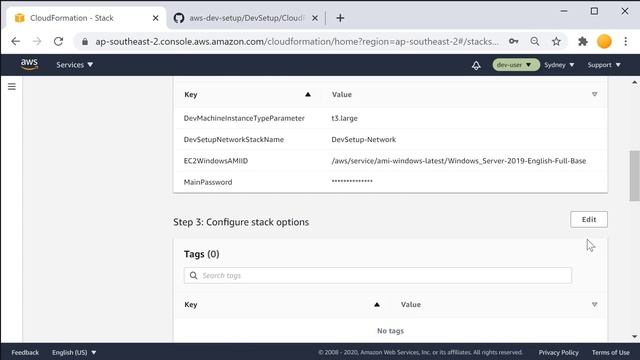
Task: Select the MainPassword key
Action: [208, 182]
